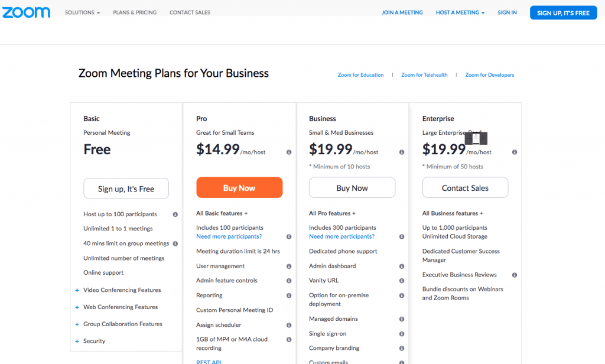Go to Plans & Pricing page

pos(135,12)
